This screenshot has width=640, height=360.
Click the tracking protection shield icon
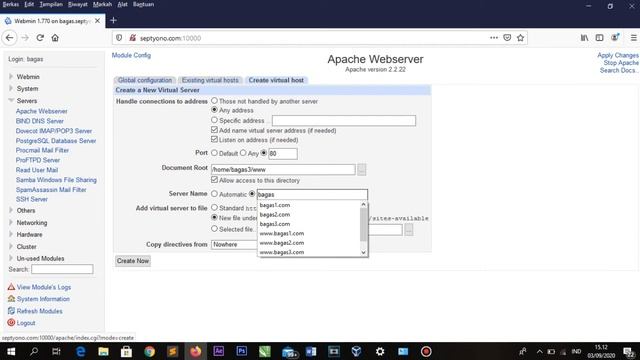[x=119, y=38]
